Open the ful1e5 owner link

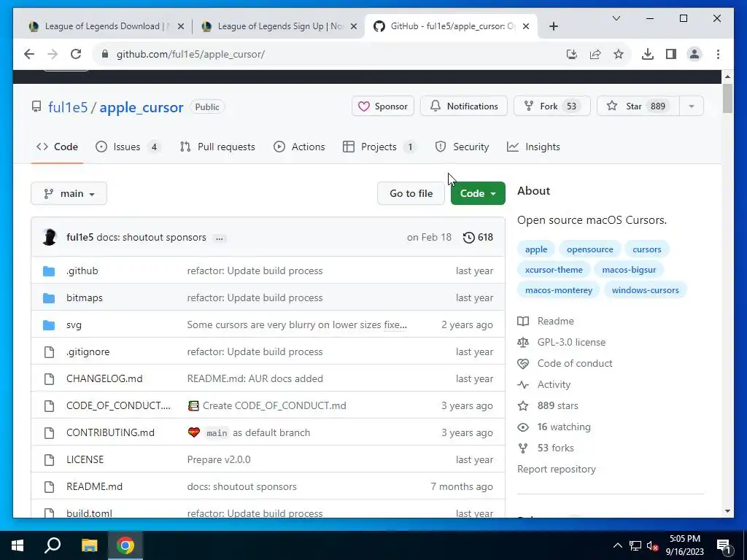(x=68, y=107)
